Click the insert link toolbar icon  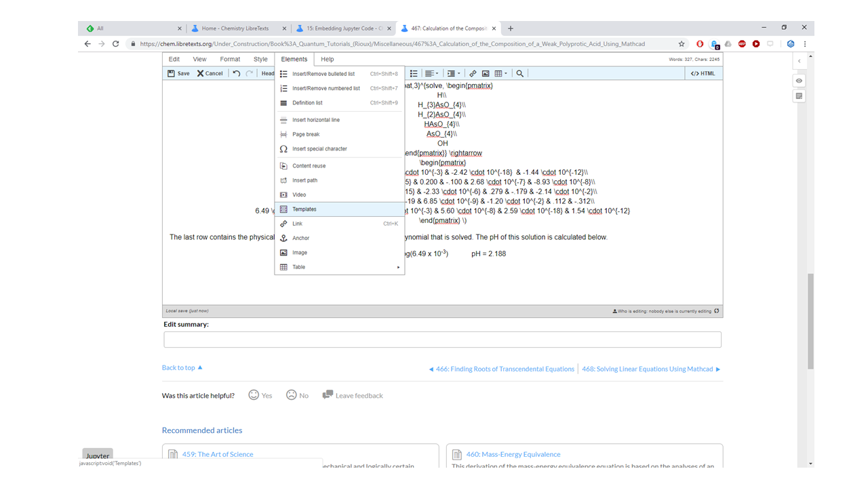click(x=473, y=73)
